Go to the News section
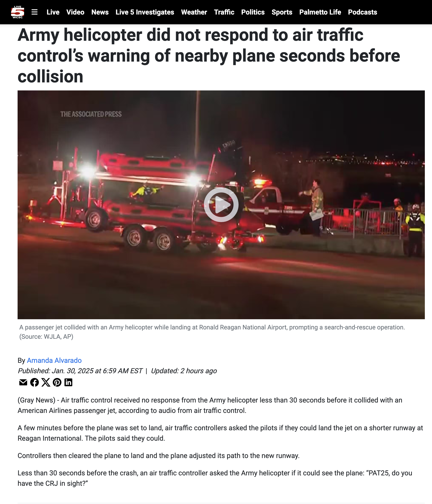 100,12
